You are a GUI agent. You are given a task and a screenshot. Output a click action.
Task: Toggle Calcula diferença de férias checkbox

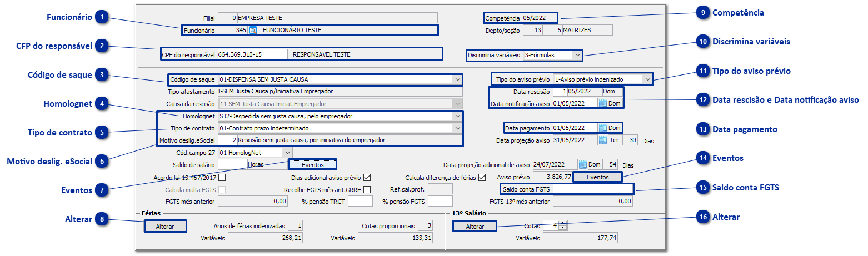coord(482,178)
